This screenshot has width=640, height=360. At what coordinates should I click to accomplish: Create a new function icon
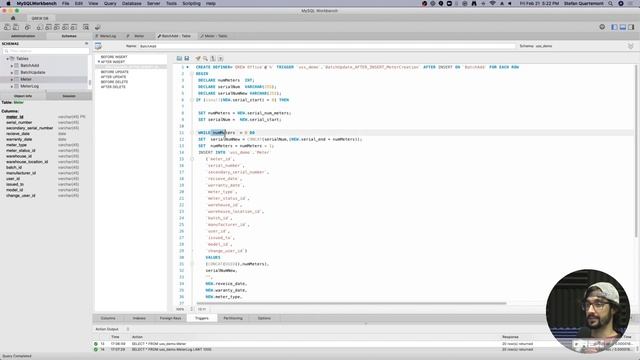(x=74, y=27)
